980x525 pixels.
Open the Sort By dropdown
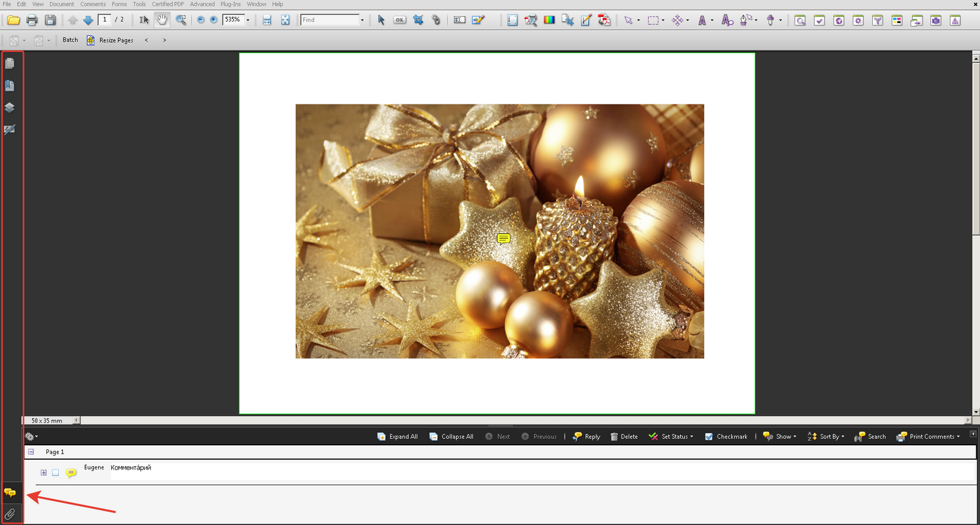pos(826,436)
